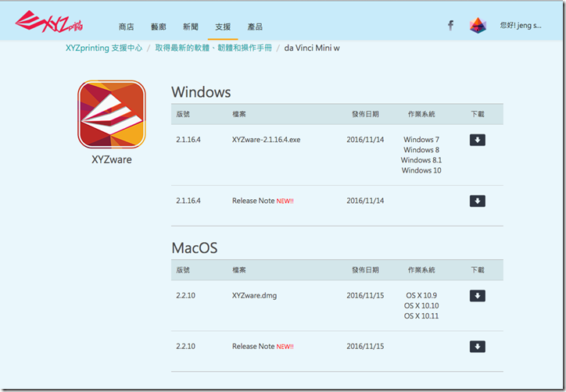Click the XYZware application icon
The image size is (566, 392).
(112, 114)
